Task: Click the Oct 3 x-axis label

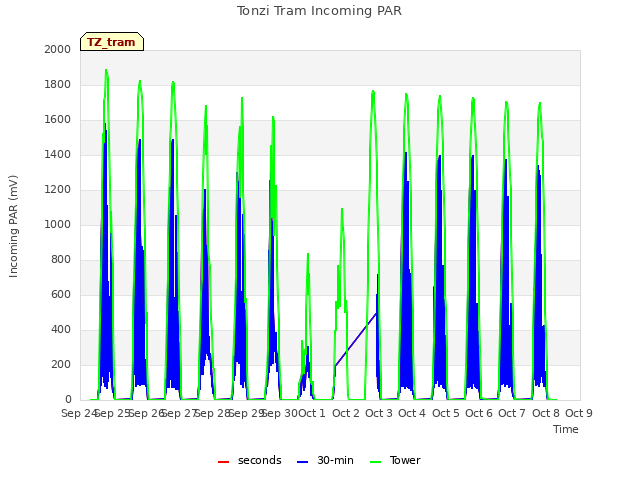Action: coord(379,413)
